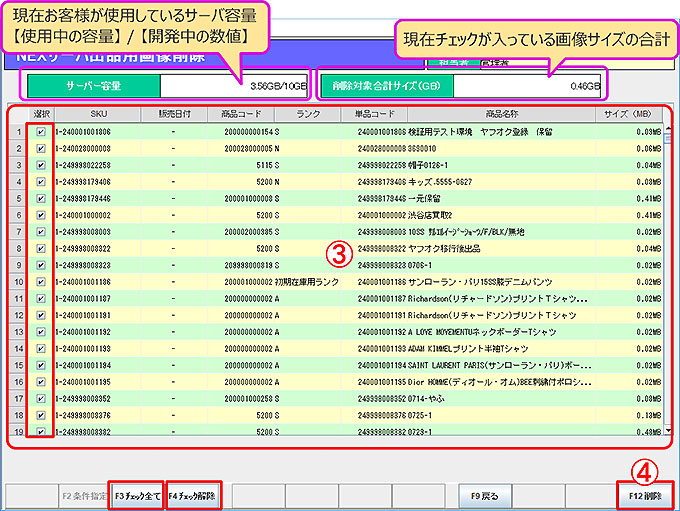The height and width of the screenshot is (511, 680).
Task: Click rank cell 初期在庫用ランク
Action: coord(307,282)
